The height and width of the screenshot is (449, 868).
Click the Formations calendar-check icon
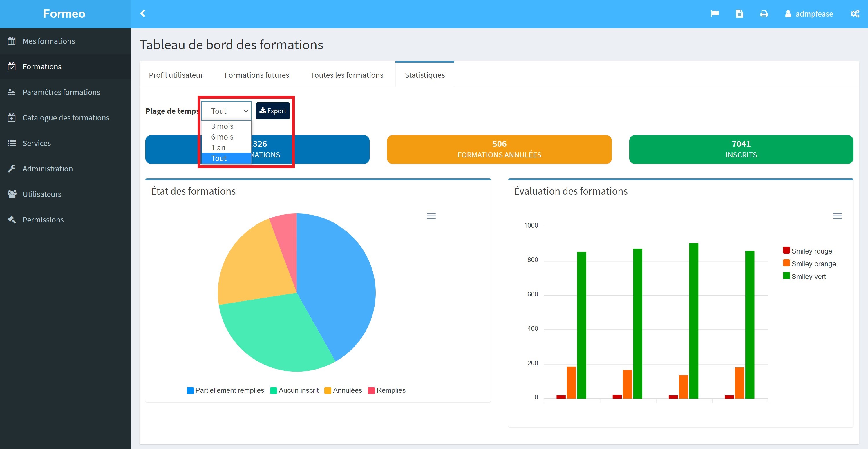[12, 67]
